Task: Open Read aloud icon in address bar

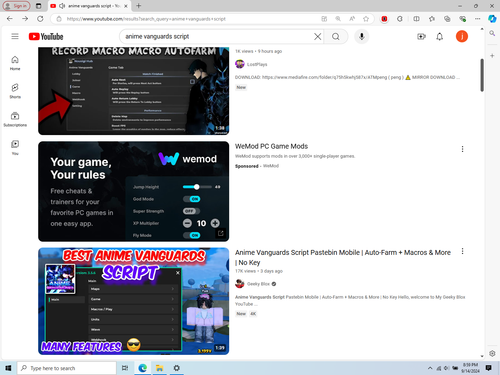Action: (352, 19)
